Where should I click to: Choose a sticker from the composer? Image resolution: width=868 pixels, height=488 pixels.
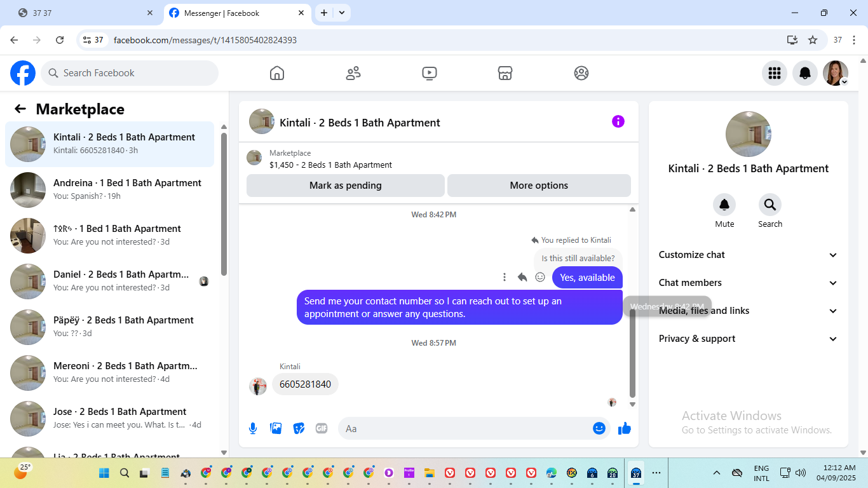click(x=299, y=428)
